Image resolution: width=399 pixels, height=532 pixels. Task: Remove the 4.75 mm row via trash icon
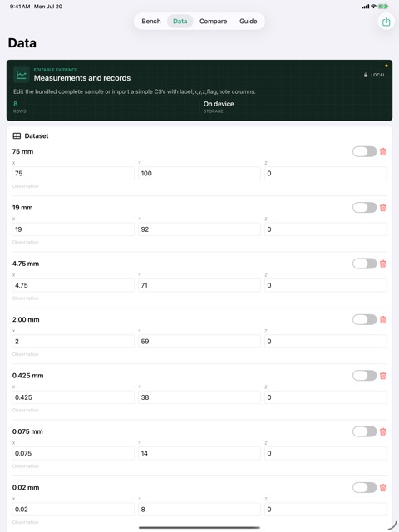coord(382,264)
